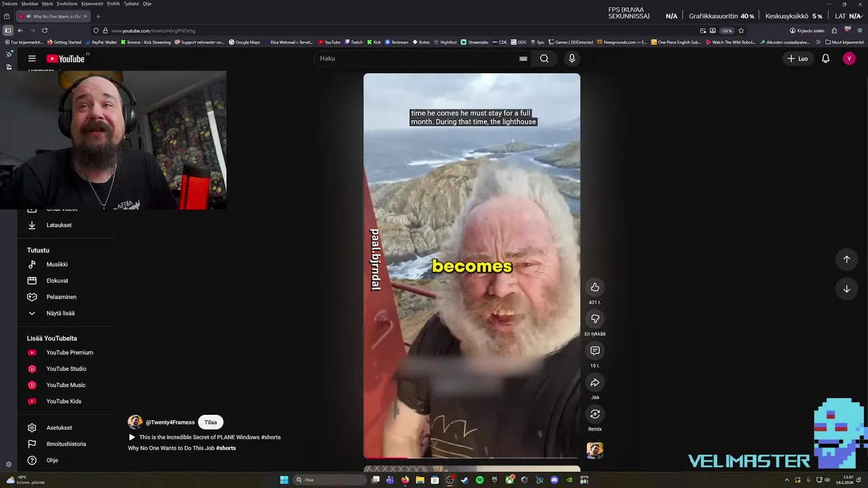Open the Muokkaa menu
Screen dimensions: 868x488
[x=30, y=3]
